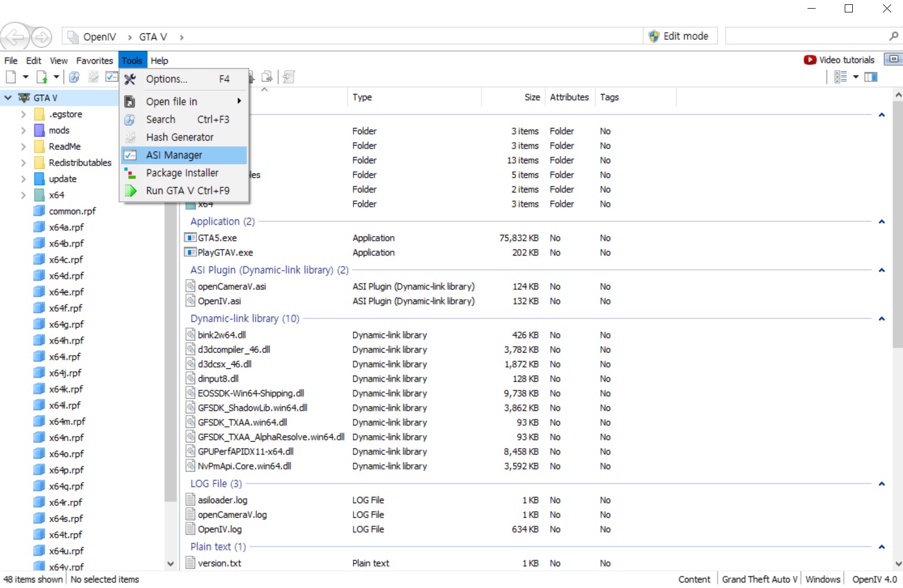The width and height of the screenshot is (903, 588).
Task: Open the view mode dropdown arrow
Action: click(856, 77)
